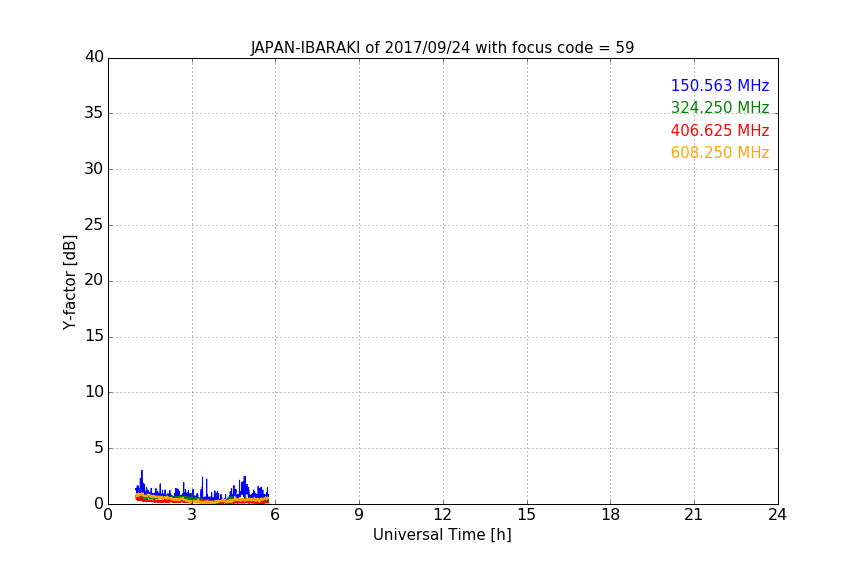Image resolution: width=864 pixels, height=576 pixels.
Task: Click the x-axis tick label 9
Action: 359,515
